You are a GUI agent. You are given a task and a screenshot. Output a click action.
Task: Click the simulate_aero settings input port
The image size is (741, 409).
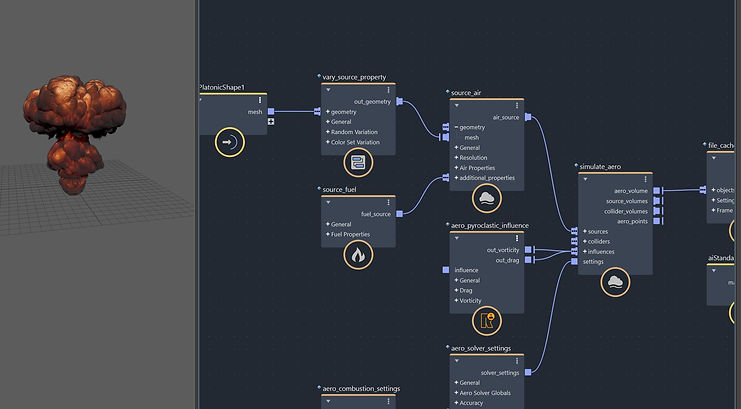(x=574, y=261)
